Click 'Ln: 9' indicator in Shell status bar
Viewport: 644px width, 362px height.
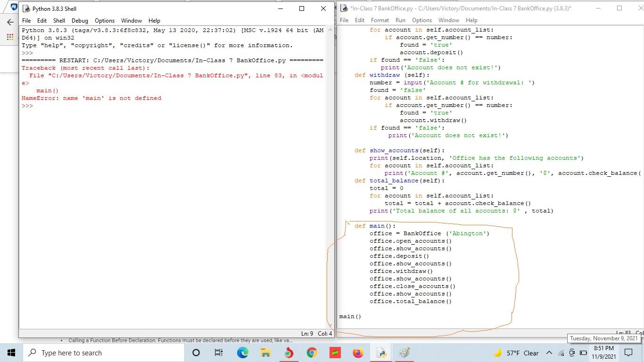(306, 334)
